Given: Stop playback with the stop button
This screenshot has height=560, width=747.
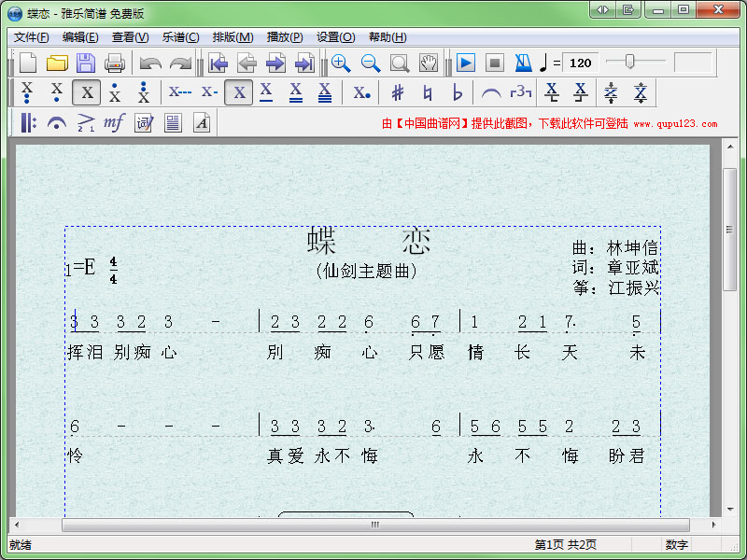Looking at the screenshot, I should 495,63.
